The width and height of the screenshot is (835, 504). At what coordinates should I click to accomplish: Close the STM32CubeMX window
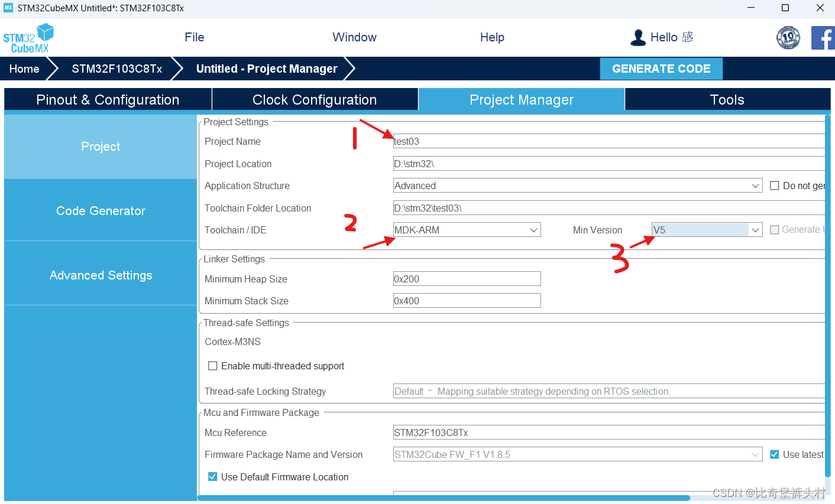820,8
